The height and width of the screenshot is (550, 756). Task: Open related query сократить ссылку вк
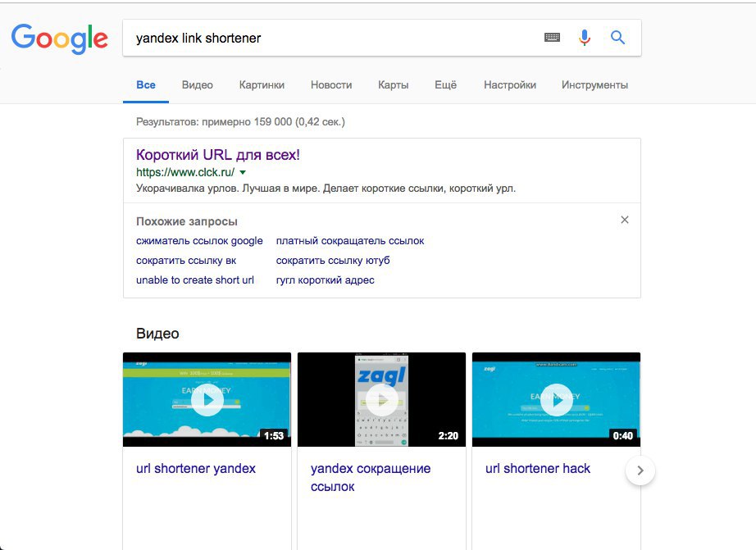pyautogui.click(x=186, y=261)
